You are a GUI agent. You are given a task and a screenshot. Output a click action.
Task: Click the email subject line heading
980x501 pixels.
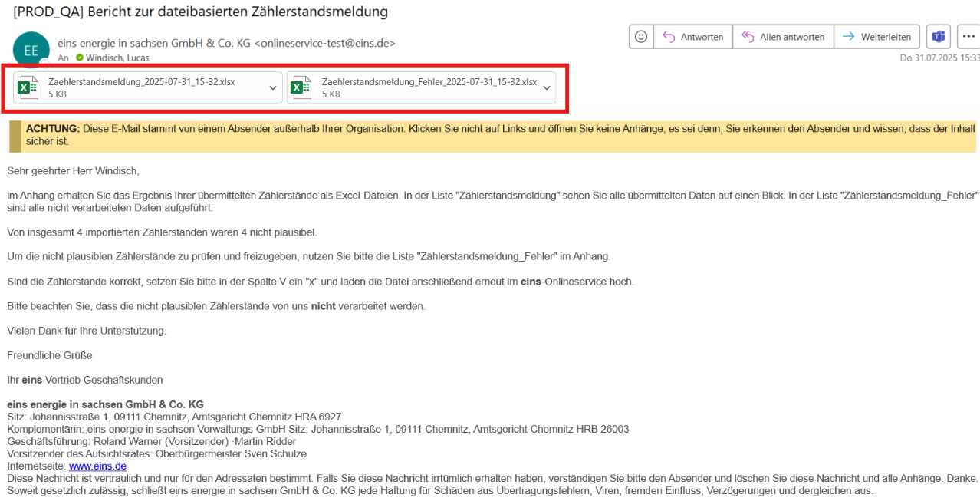[x=200, y=12]
